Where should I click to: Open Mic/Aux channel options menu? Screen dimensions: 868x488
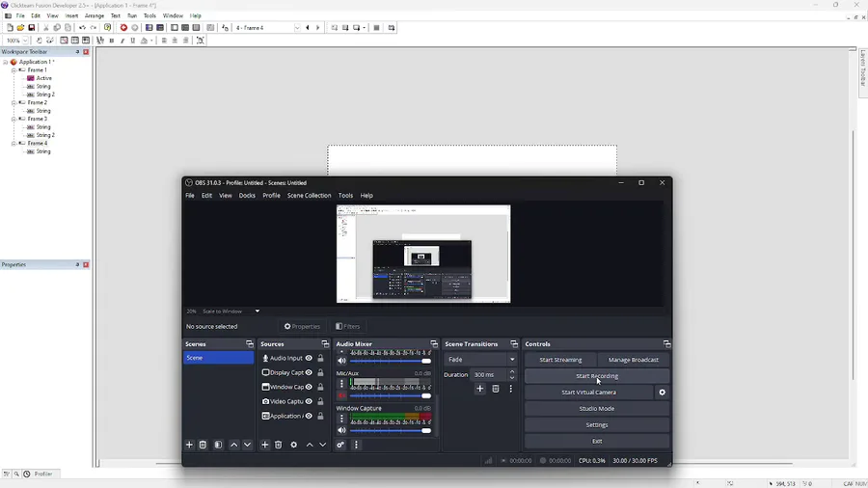(341, 383)
